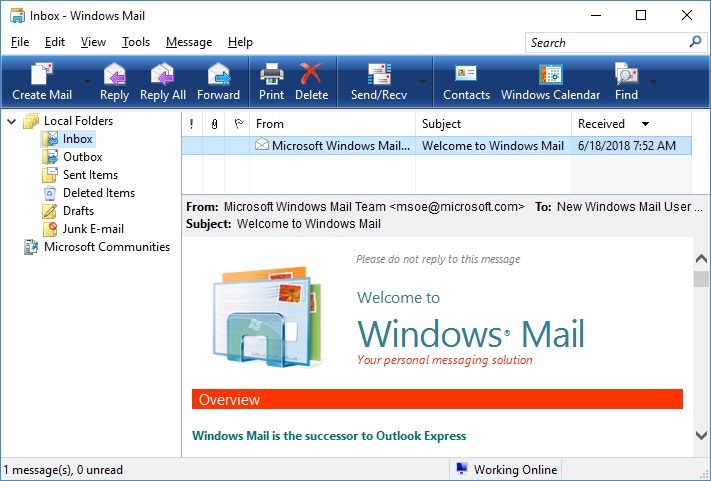This screenshot has height=481, width=711.
Task: Maximize the Windows Mail window
Action: tap(641, 15)
